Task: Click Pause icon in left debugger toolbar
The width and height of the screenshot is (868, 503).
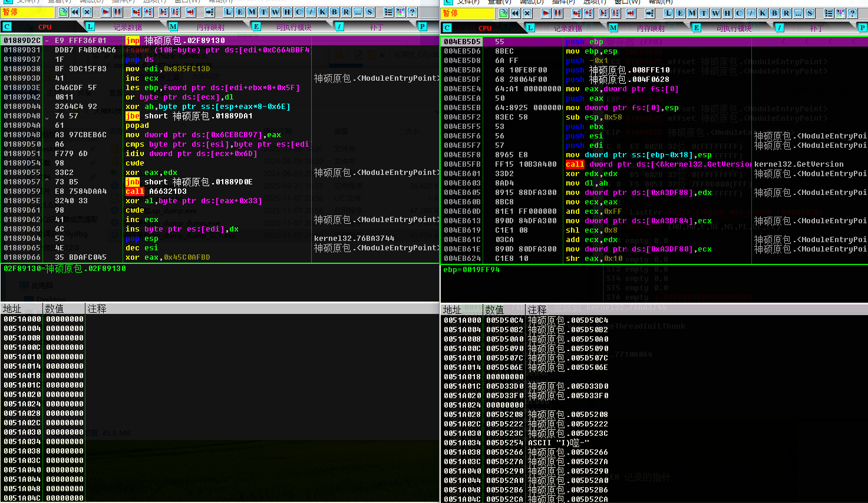Action: [x=117, y=12]
